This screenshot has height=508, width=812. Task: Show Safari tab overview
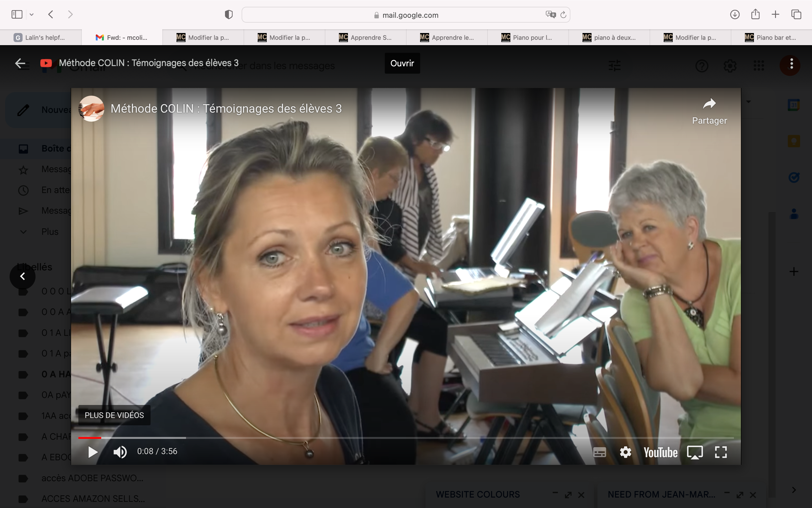(796, 14)
